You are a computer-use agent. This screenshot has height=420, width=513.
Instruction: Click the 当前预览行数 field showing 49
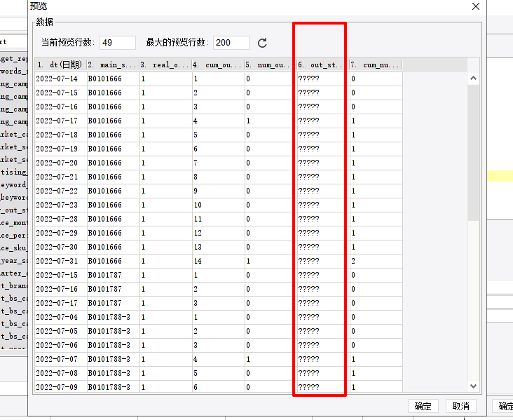click(118, 43)
